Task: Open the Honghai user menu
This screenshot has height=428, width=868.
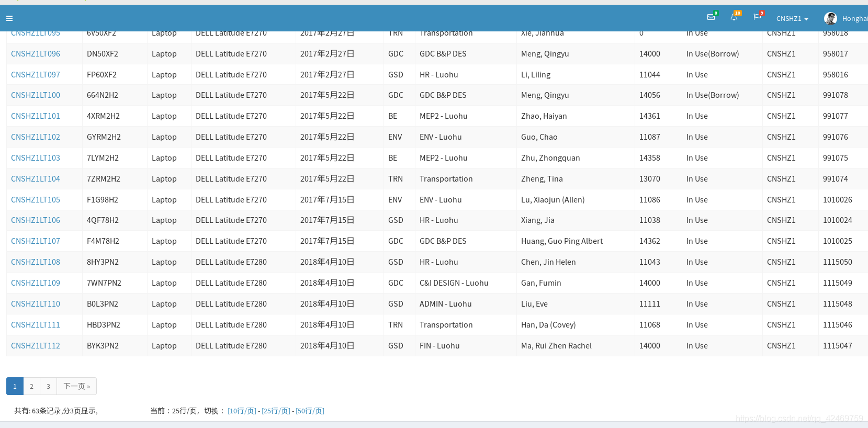Action: [854, 18]
